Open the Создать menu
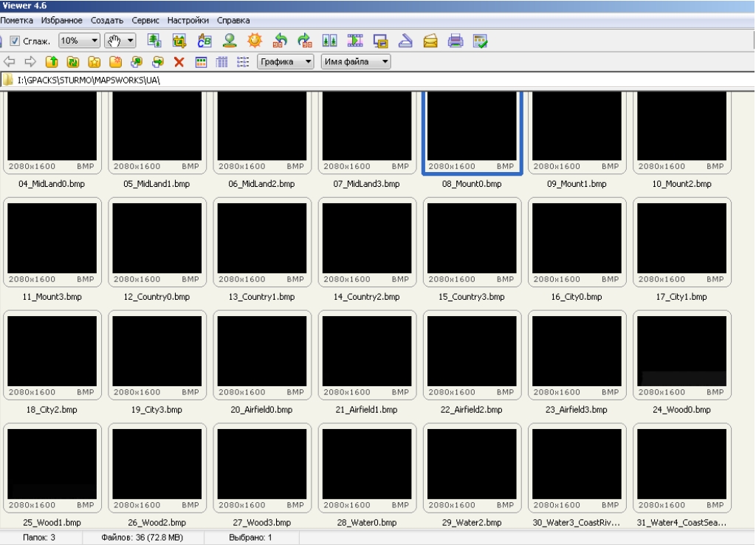Screen dimensions: 756x545 [x=107, y=20]
